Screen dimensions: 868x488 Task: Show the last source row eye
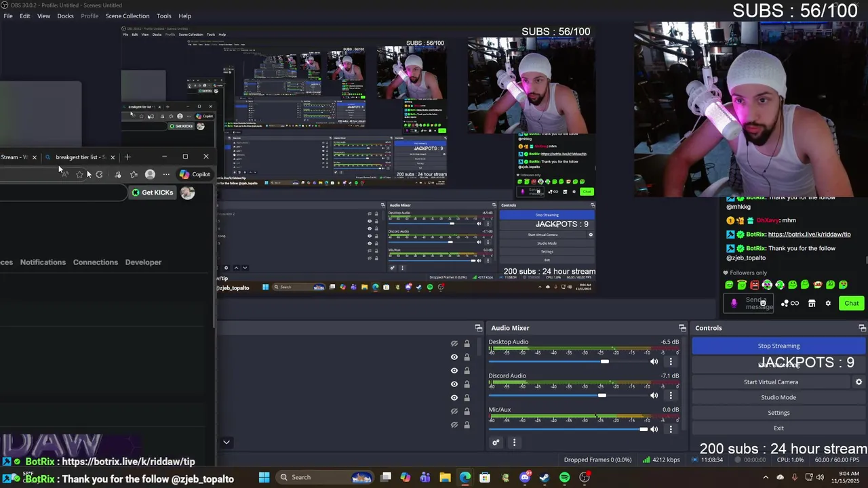(x=454, y=425)
